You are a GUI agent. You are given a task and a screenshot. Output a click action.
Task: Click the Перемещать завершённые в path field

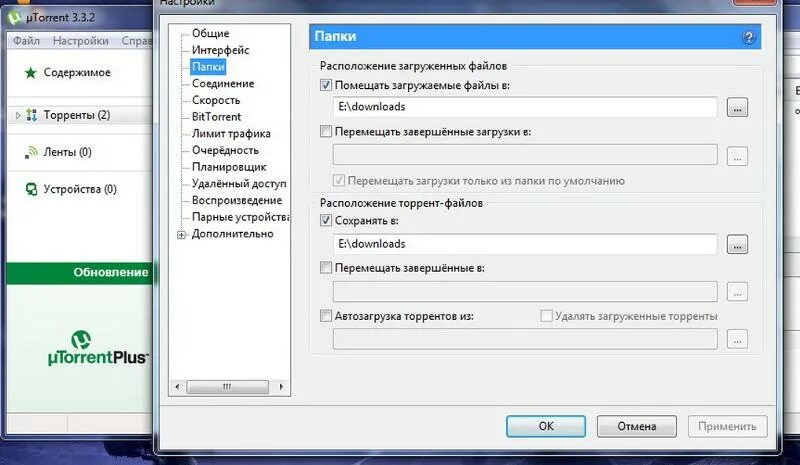525,291
